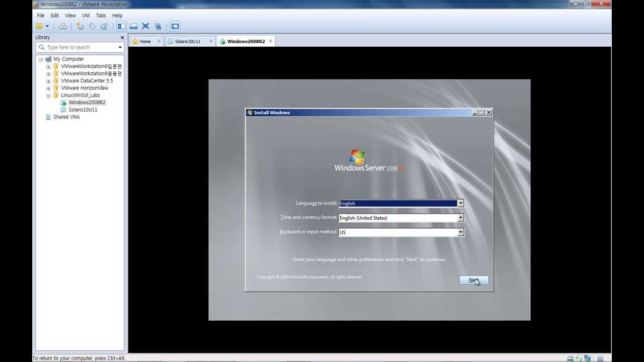This screenshot has height=362, width=644.
Task: Expand the VMwareWorkstation9응용편 folder
Action: (x=48, y=74)
